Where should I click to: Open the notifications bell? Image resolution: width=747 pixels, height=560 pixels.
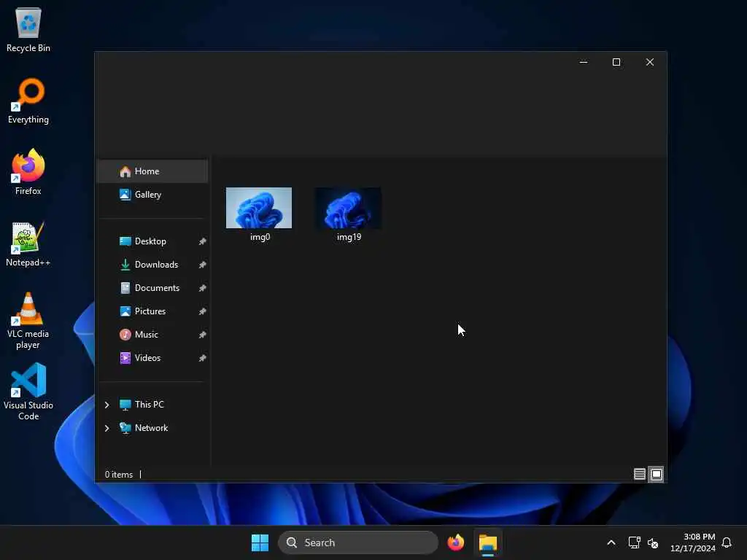[x=727, y=542]
